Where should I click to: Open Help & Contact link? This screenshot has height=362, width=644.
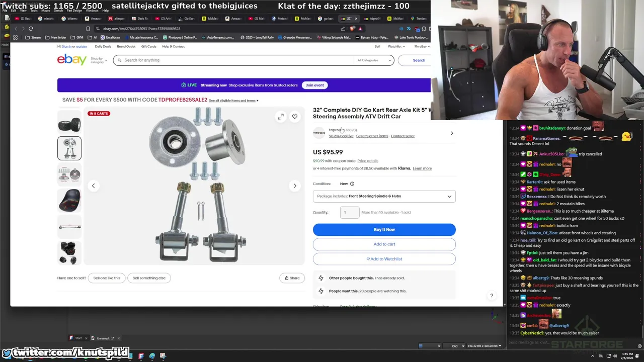click(174, 46)
